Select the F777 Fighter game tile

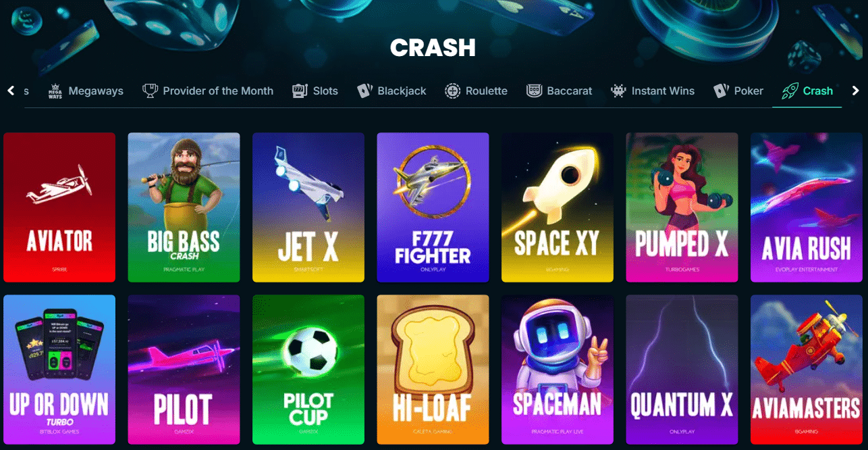click(x=433, y=207)
